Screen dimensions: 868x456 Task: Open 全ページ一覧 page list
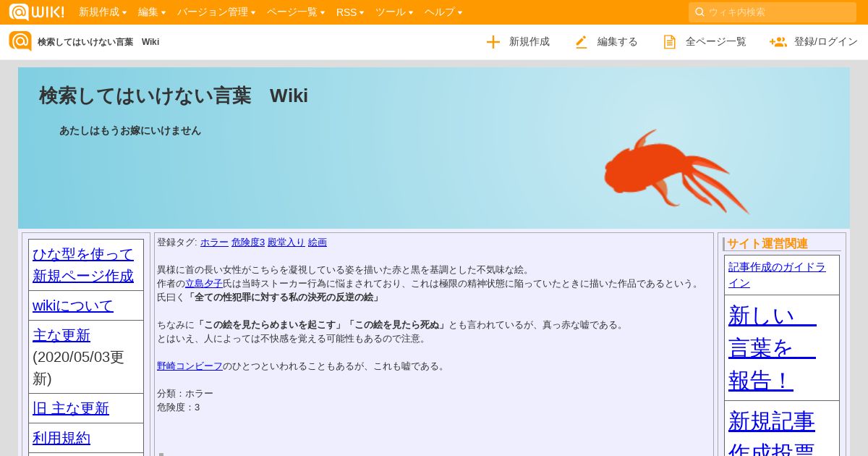[705, 42]
